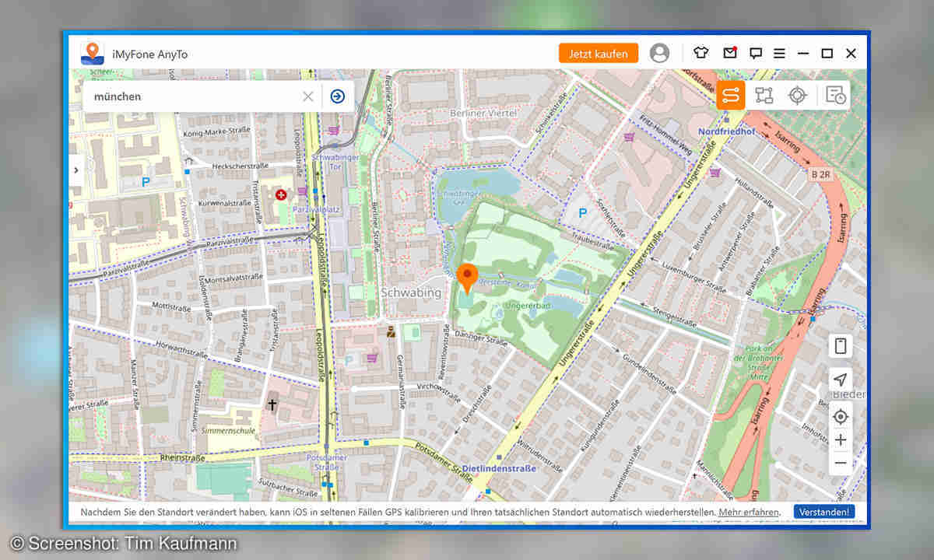Click the phone device icon

[840, 347]
